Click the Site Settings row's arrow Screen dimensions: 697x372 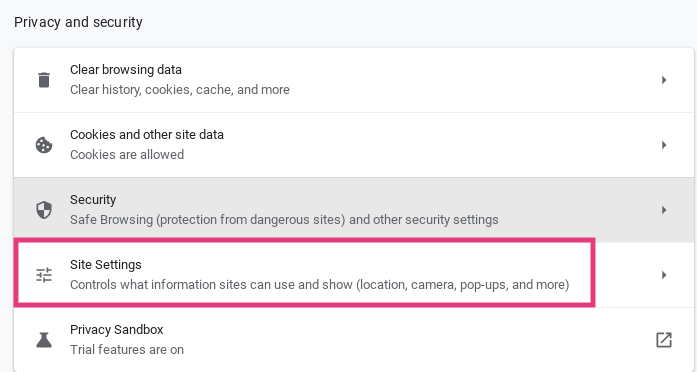click(x=664, y=275)
